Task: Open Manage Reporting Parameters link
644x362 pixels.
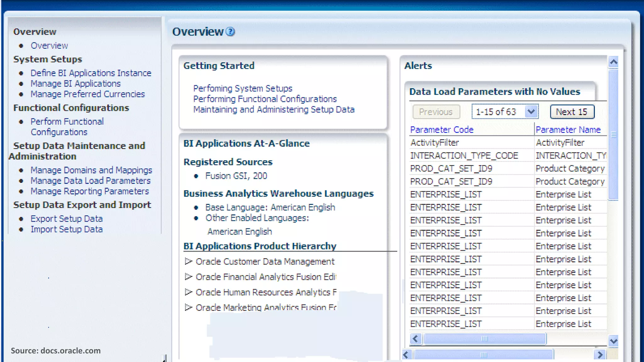Action: tap(90, 191)
